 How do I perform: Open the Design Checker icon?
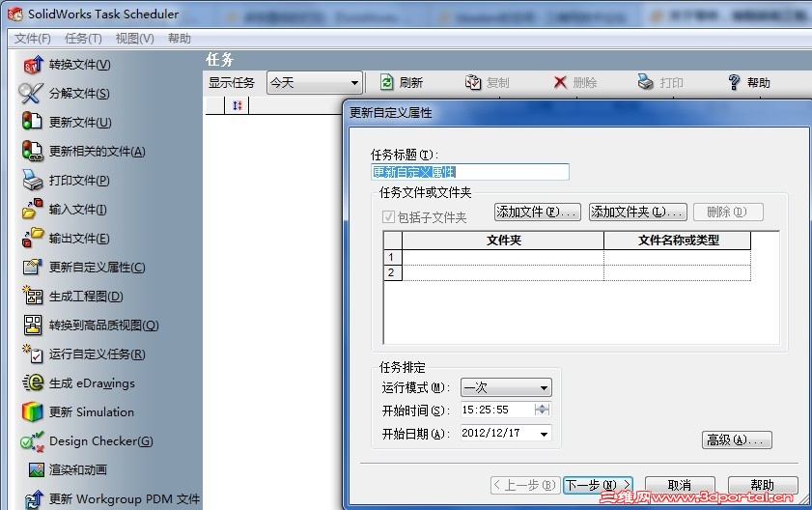(x=32, y=441)
